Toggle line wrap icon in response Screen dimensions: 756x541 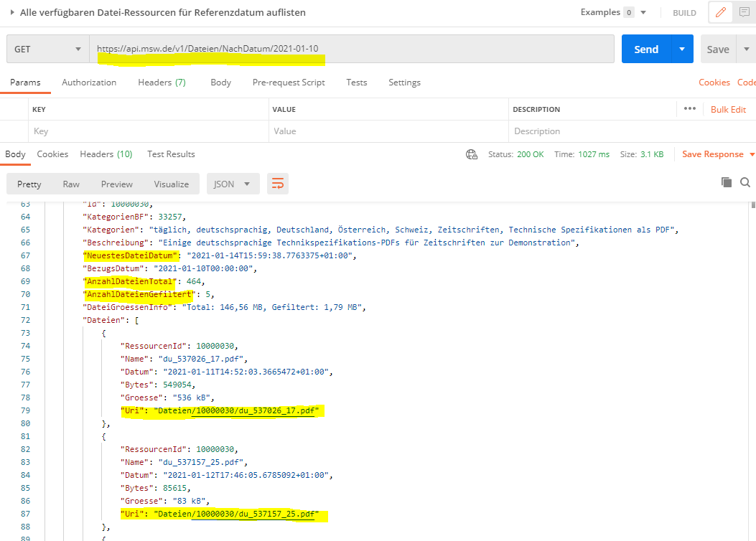[278, 184]
